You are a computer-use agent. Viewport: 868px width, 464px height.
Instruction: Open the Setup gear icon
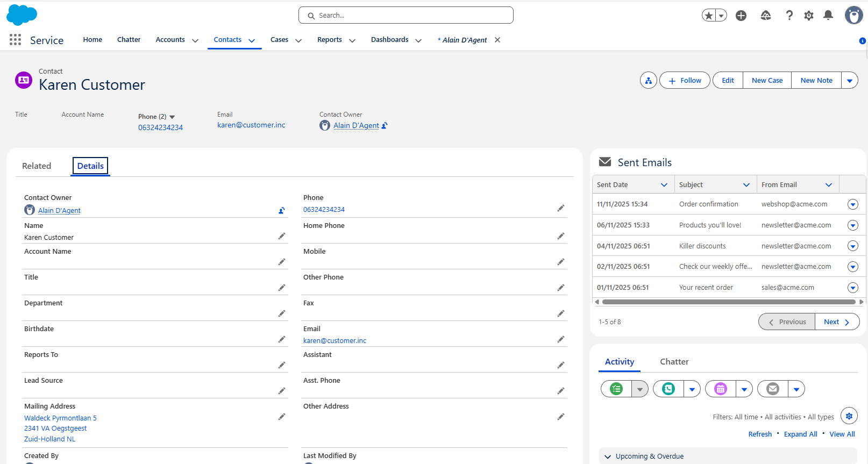pos(809,16)
